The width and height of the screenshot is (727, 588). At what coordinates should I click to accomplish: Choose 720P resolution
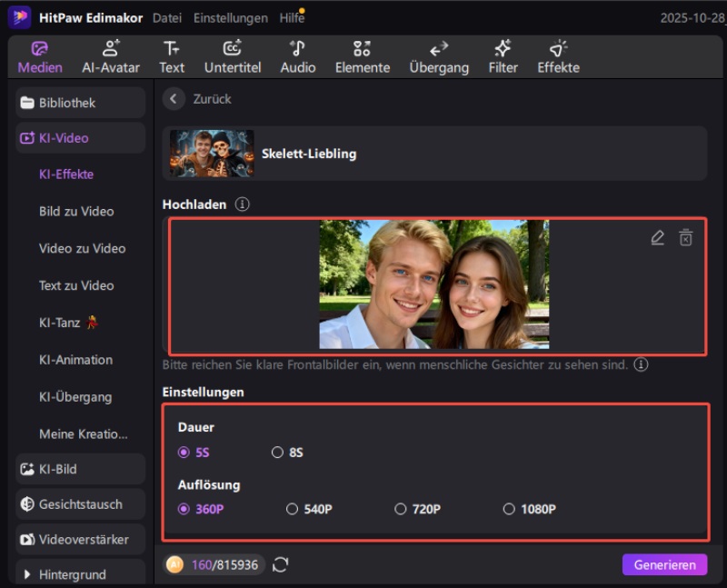(x=400, y=509)
